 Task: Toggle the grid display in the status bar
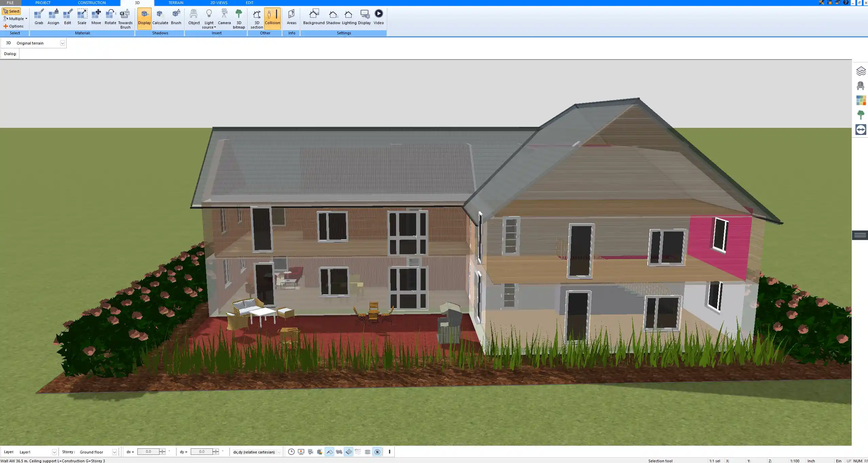[367, 451]
